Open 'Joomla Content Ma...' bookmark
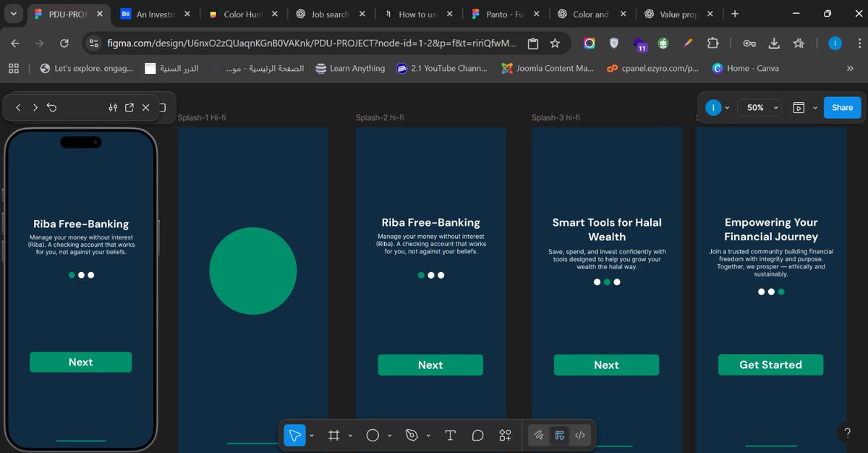The width and height of the screenshot is (868, 453). click(547, 68)
